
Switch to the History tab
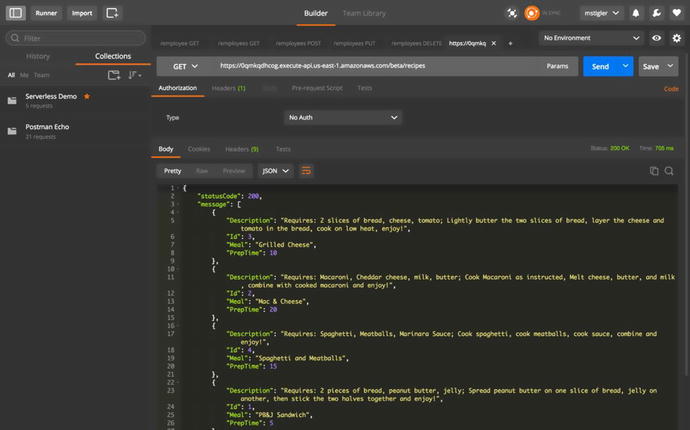point(38,57)
